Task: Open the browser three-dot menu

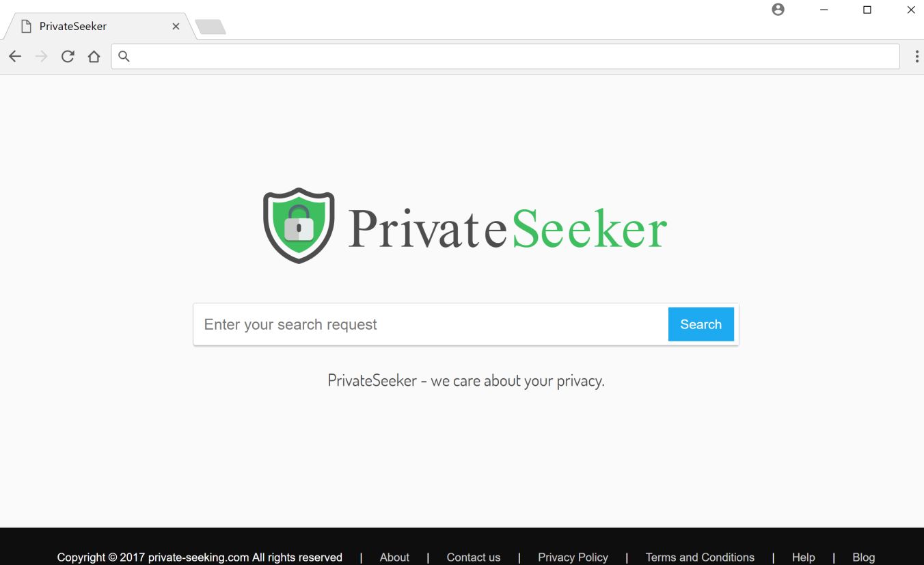Action: (x=916, y=57)
